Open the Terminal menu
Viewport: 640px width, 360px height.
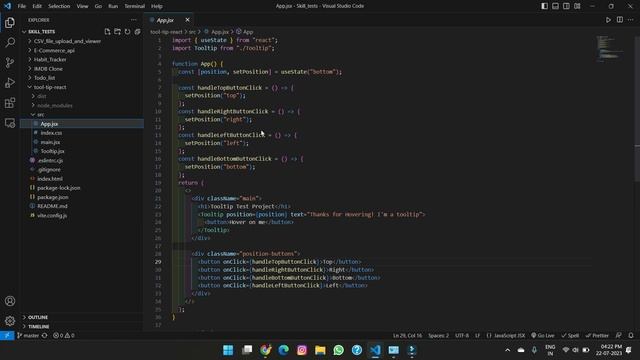135,6
